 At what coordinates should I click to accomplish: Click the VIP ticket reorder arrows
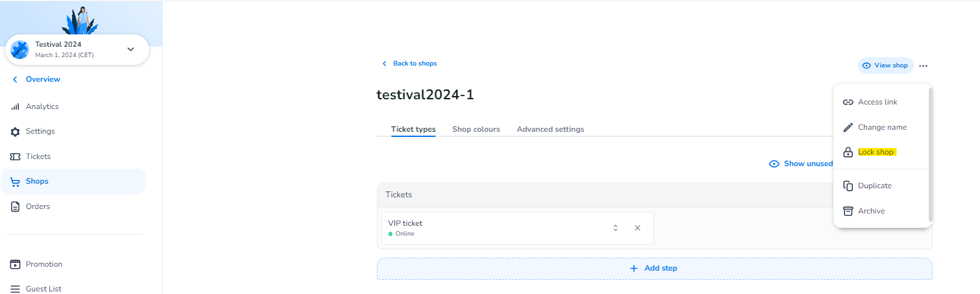(x=615, y=228)
